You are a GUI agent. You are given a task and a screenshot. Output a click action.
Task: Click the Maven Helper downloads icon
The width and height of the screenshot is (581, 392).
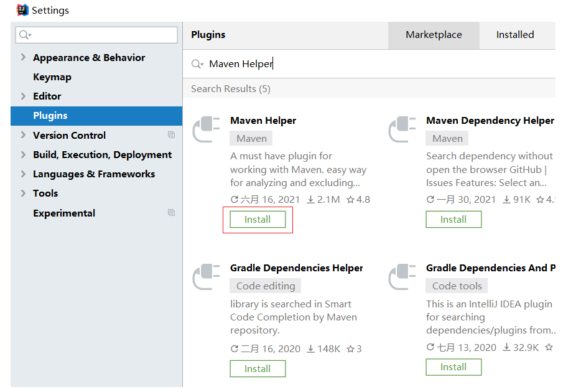point(311,200)
